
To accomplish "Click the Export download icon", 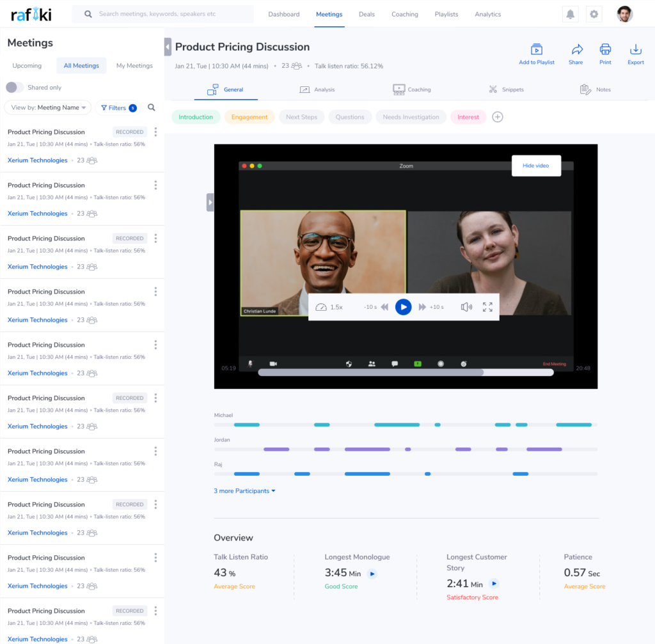I will coord(635,50).
